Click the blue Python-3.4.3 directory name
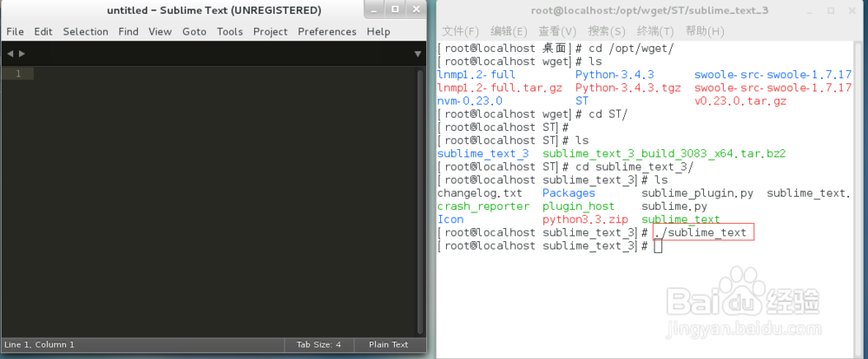 (615, 75)
